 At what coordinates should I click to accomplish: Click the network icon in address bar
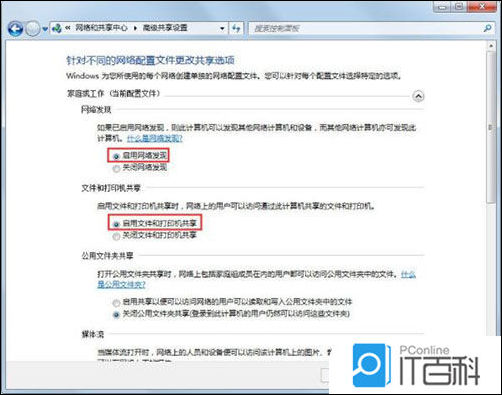click(57, 28)
